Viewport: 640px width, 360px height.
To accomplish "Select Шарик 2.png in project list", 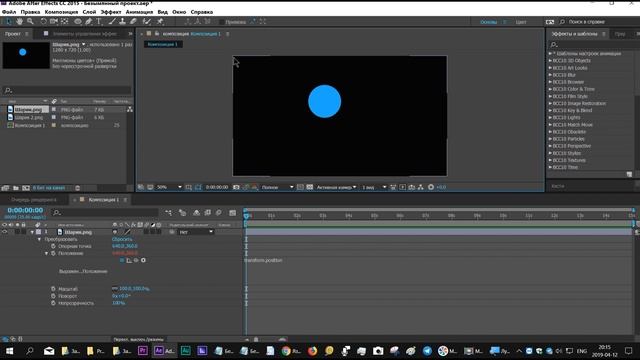I will point(29,117).
